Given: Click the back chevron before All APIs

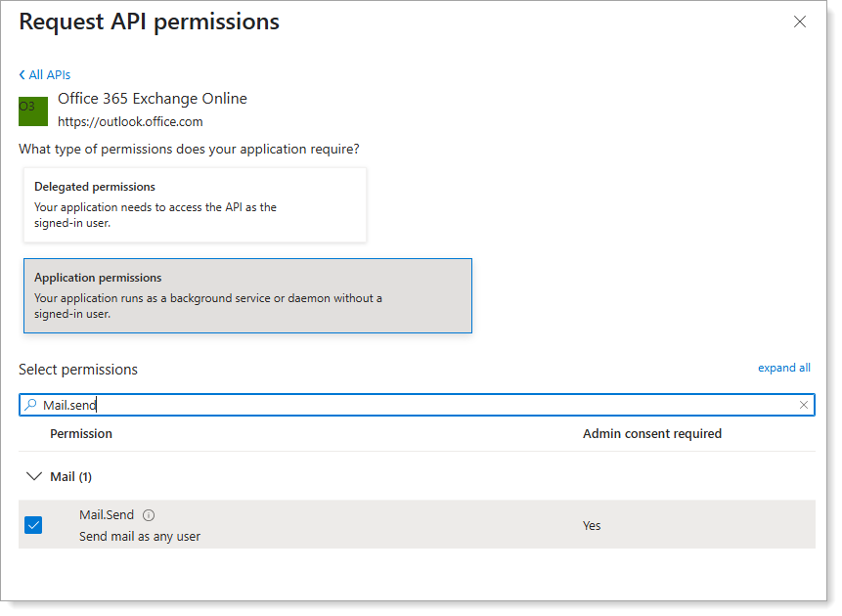Looking at the screenshot, I should (x=22, y=74).
